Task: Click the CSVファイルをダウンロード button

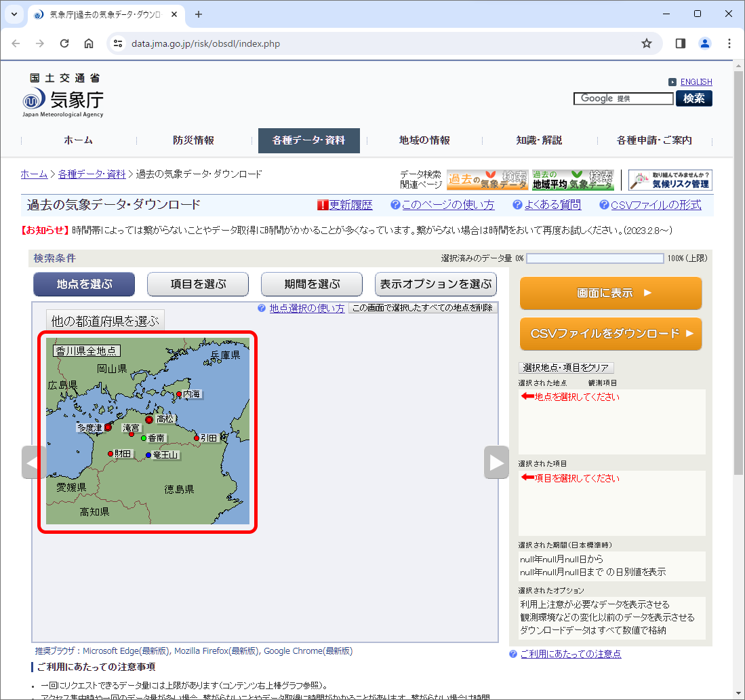Action: (x=611, y=334)
